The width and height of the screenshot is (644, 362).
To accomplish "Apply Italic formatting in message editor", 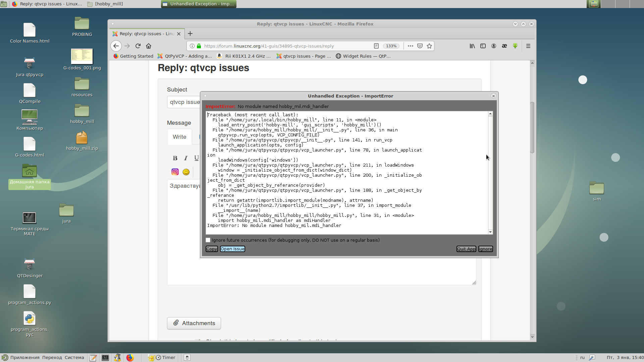I will click(x=186, y=158).
